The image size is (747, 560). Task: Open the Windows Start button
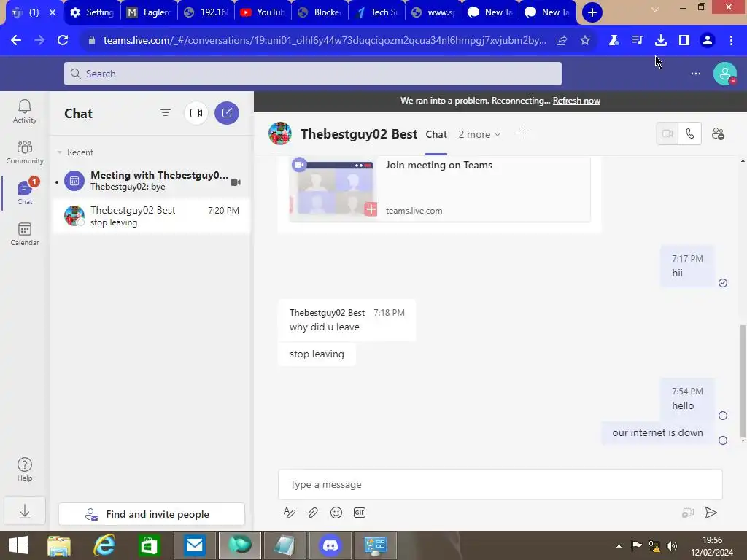(x=18, y=545)
